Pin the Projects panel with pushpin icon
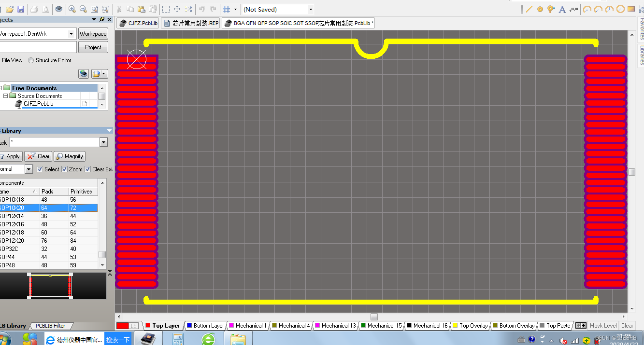644x345 pixels. (102, 19)
